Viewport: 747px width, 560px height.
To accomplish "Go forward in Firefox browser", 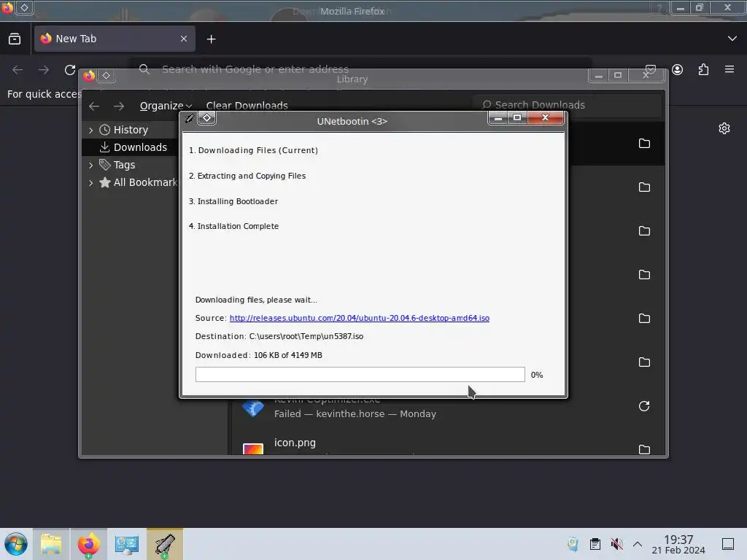I will click(44, 70).
